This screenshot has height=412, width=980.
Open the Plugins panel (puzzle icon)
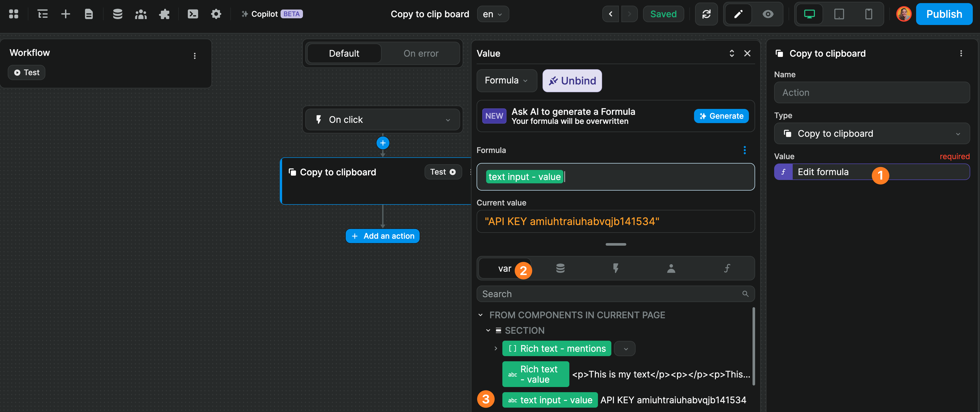164,14
